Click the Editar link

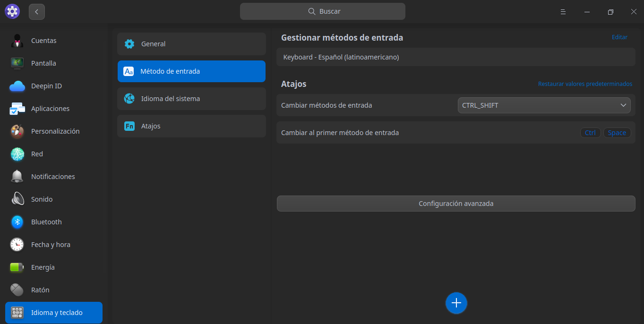(x=619, y=37)
